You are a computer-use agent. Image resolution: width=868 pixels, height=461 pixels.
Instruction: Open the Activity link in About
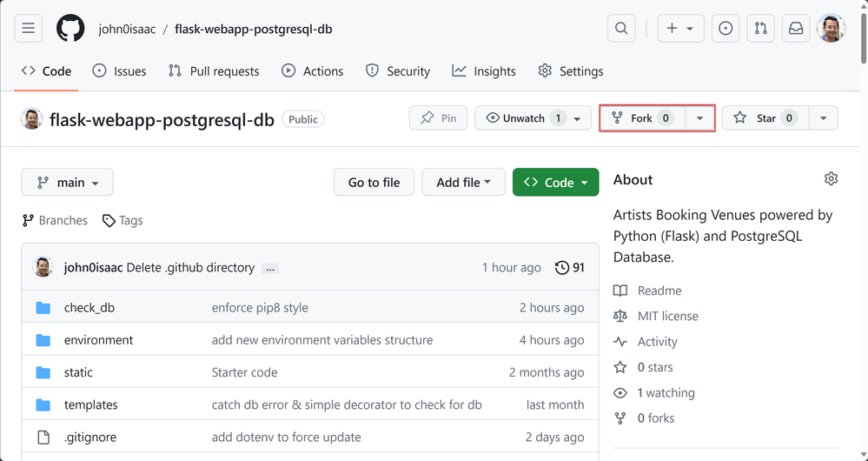click(646, 341)
